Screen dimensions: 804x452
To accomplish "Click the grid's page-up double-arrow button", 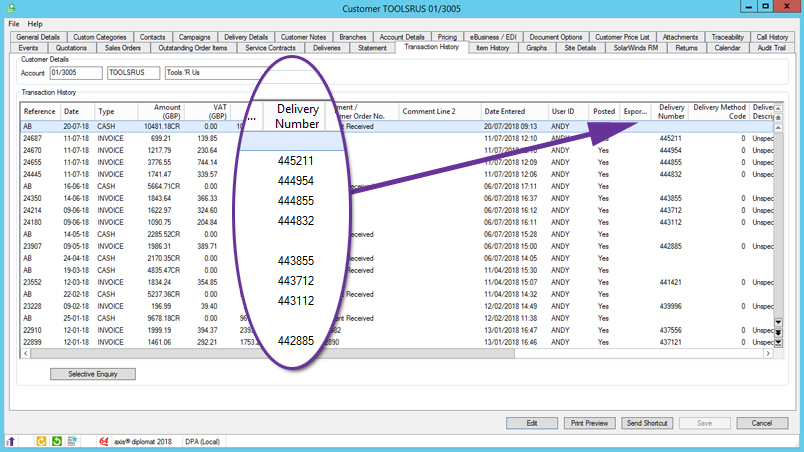I will click(x=778, y=118).
